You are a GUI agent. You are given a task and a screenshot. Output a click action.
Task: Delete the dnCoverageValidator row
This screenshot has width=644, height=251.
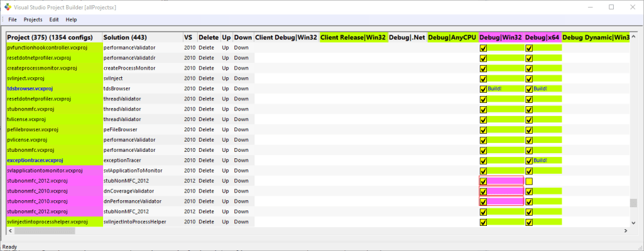tap(207, 191)
